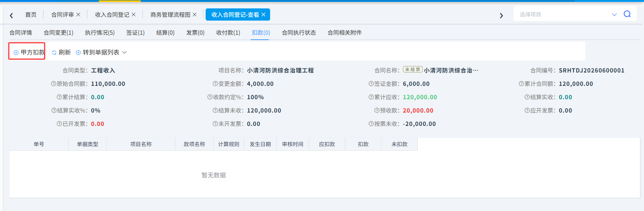Click the search magnifier icon
The height and width of the screenshot is (211, 644).
pos(627,14)
